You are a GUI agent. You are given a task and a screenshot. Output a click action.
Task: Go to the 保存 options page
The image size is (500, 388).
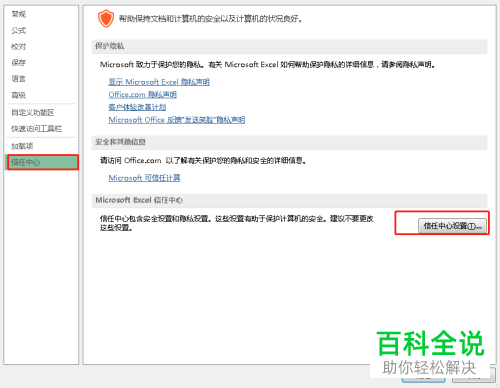[19, 62]
